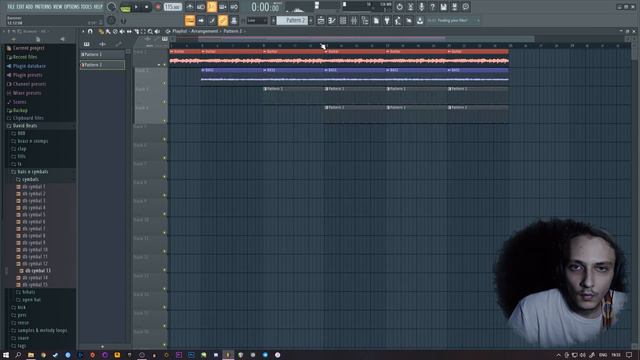Open the Playlist arrangement menu arrow

click(168, 31)
